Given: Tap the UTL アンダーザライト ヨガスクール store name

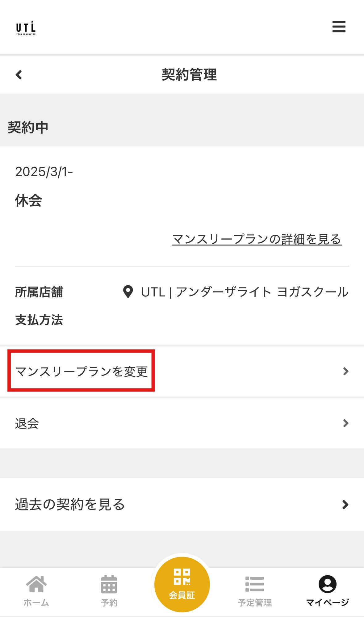Looking at the screenshot, I should [x=245, y=292].
